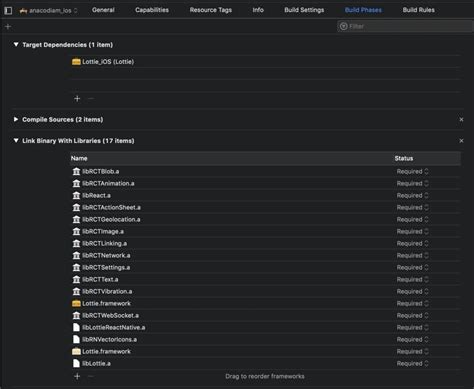Click the libRCTGeolocation.a name text

coord(111,219)
